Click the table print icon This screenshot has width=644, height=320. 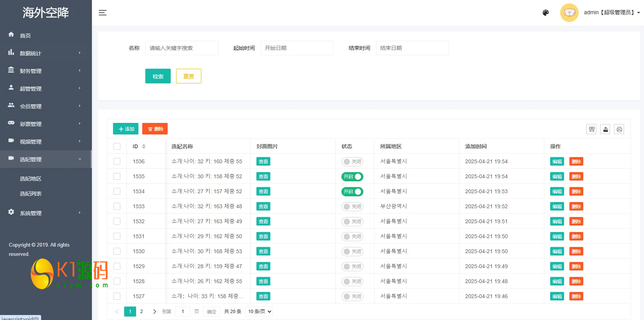click(619, 129)
